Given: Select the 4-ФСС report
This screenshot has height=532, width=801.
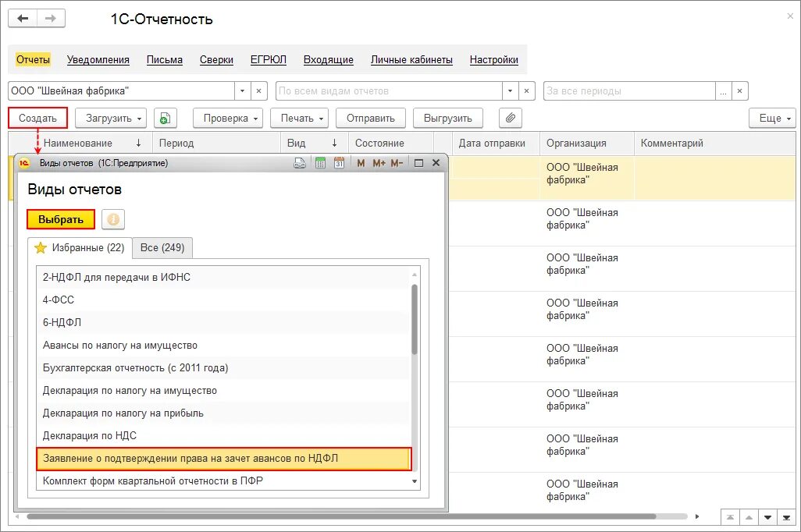Looking at the screenshot, I should tap(224, 300).
